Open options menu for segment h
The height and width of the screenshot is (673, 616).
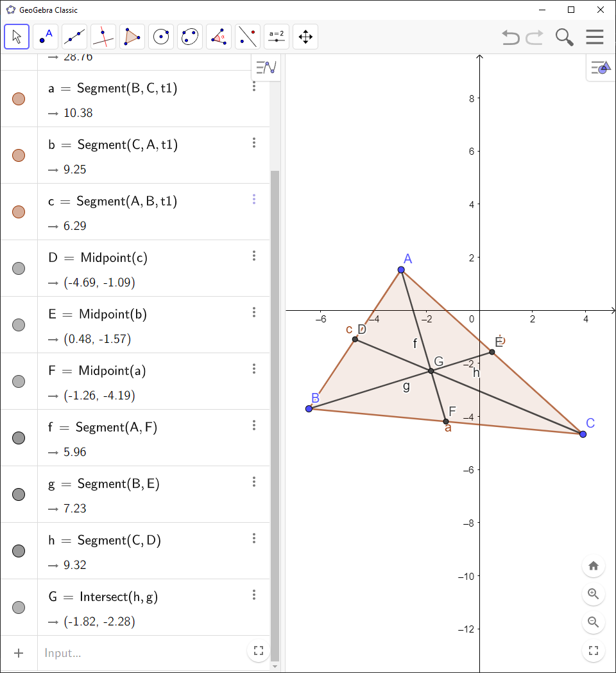point(254,538)
